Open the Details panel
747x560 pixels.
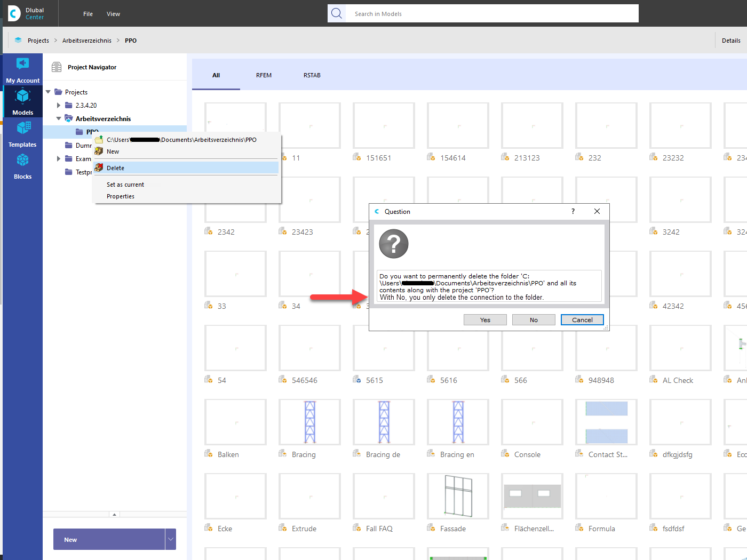point(731,41)
